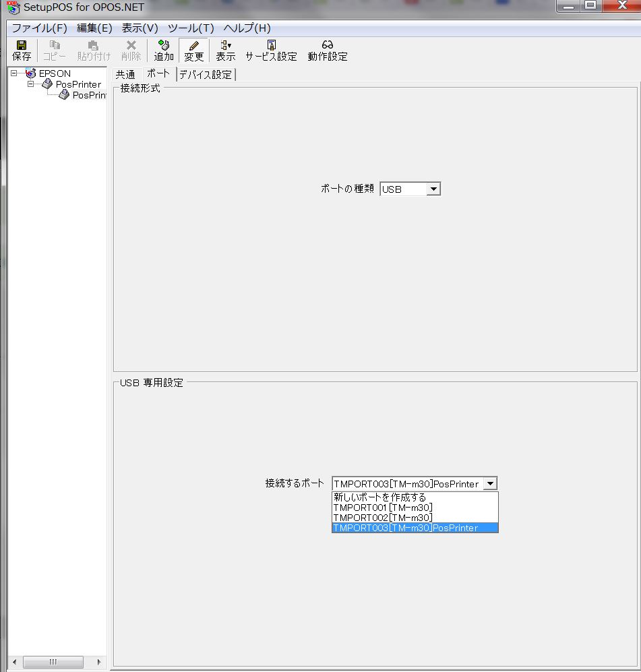The image size is (641, 672).
Task: Select the PosPrinter category tree label
Action: point(78,84)
